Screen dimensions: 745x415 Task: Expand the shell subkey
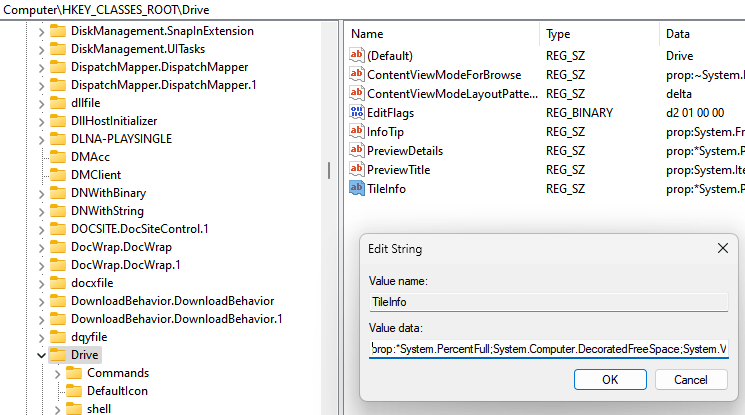pos(58,409)
